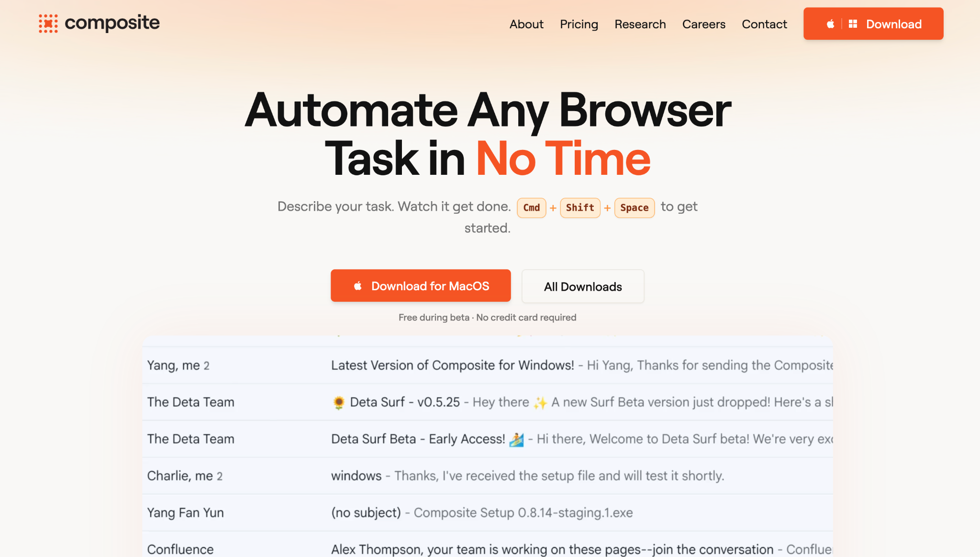980x557 pixels.
Task: Open the Contact page
Action: [x=764, y=24]
